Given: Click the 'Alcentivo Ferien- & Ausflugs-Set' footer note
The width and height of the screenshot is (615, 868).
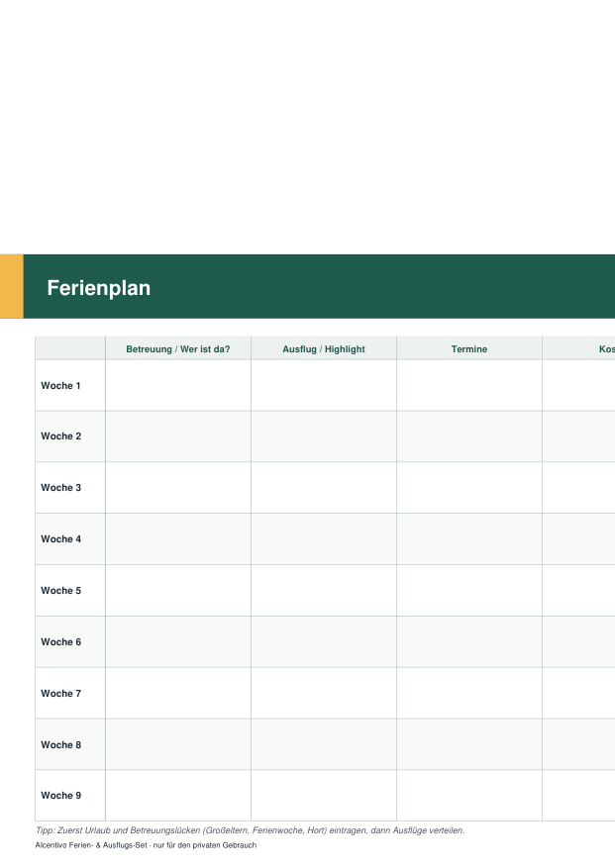Looking at the screenshot, I should pyautogui.click(x=146, y=845).
